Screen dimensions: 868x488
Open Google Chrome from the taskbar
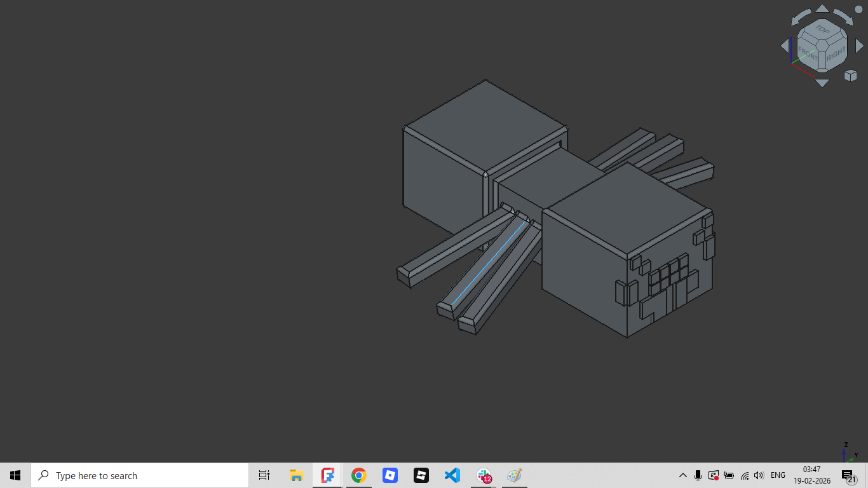click(358, 475)
